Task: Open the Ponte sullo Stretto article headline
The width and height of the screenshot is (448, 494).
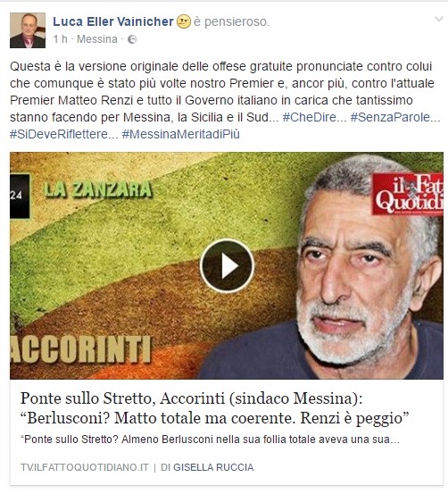Action: click(x=214, y=408)
